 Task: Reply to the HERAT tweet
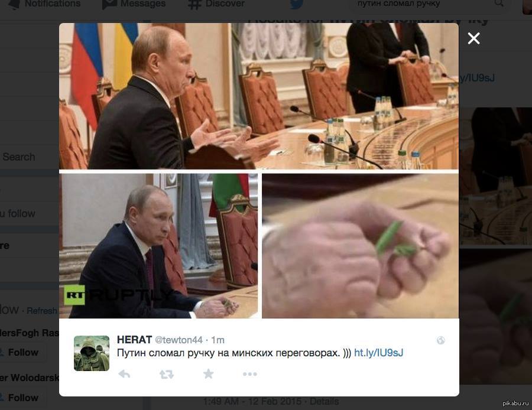click(124, 374)
